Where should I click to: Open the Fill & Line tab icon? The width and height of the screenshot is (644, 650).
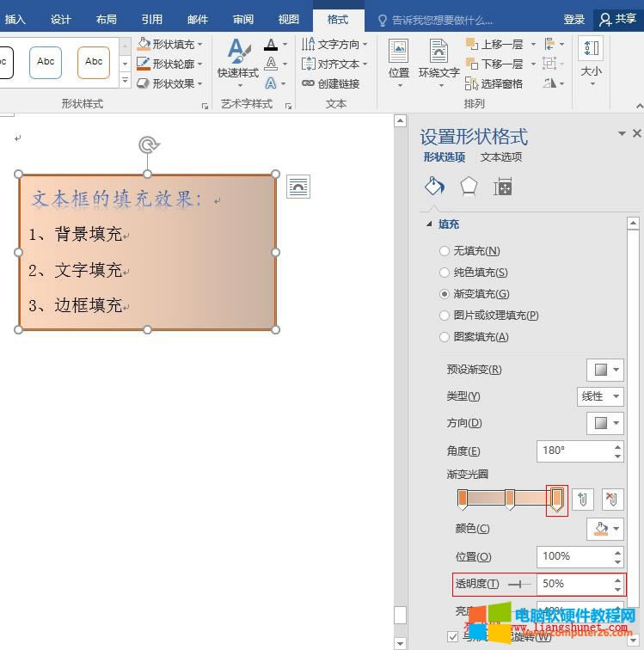[435, 187]
